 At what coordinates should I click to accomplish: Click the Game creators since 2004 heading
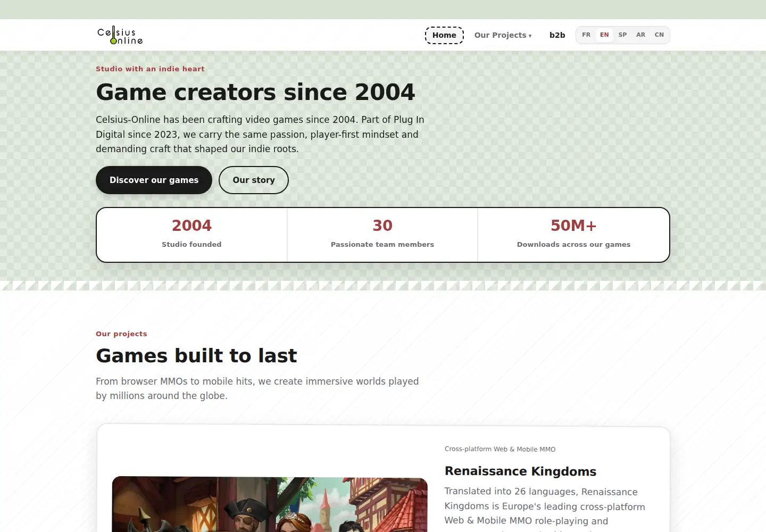(255, 92)
